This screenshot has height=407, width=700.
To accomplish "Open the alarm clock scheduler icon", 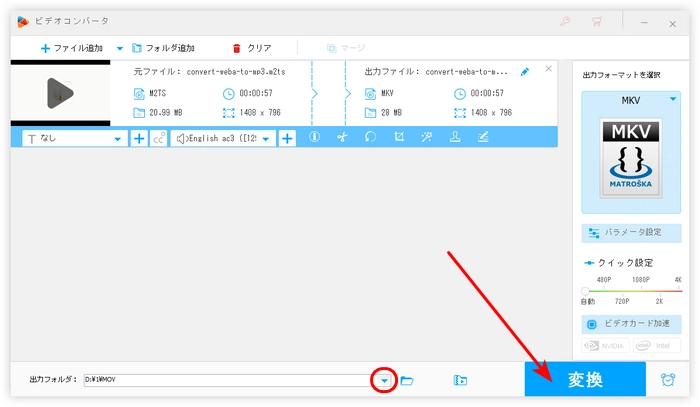I will tap(668, 379).
